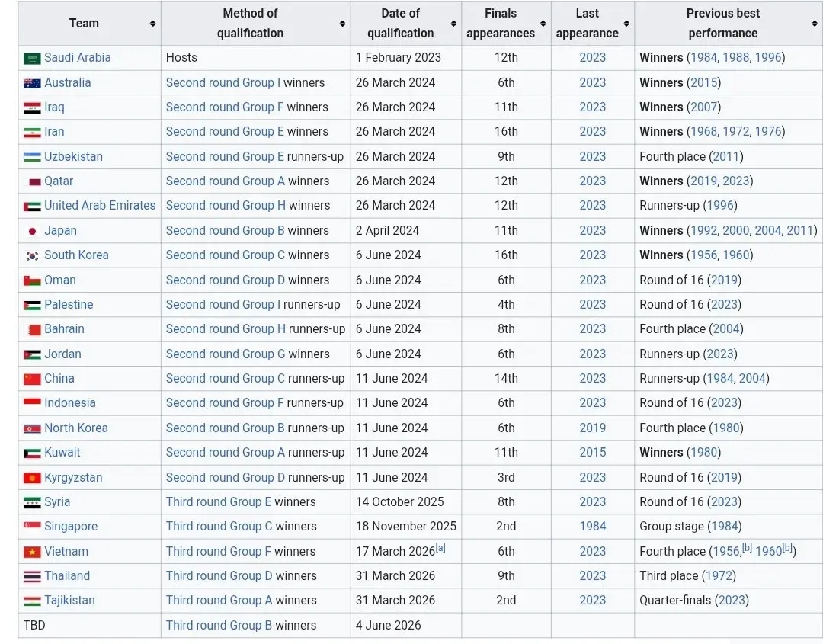Open the Saudi Arabia team link

78,58
